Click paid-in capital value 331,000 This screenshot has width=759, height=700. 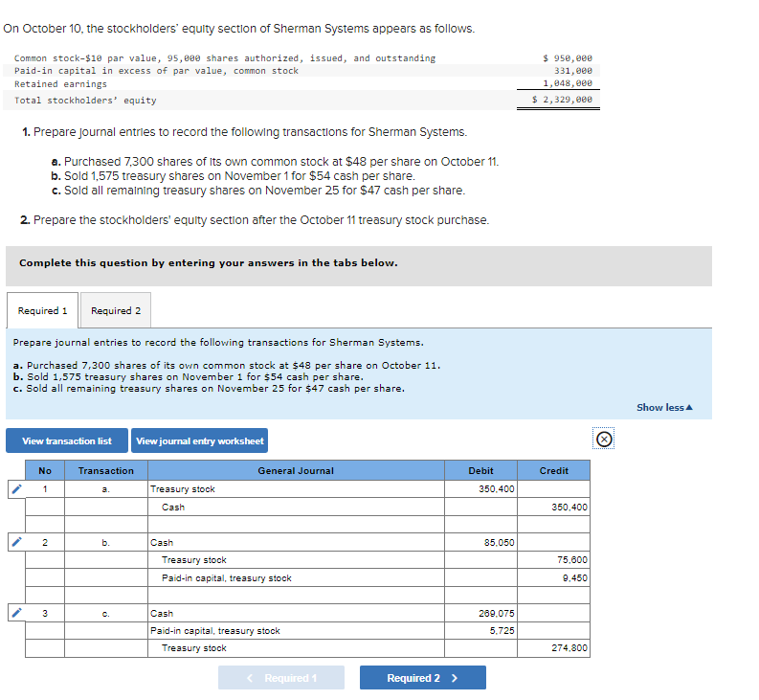tap(573, 71)
